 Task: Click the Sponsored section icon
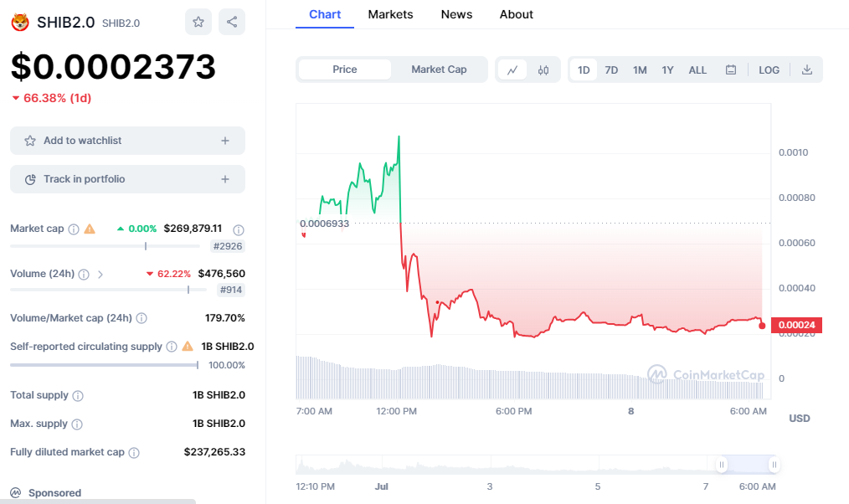pos(16,492)
